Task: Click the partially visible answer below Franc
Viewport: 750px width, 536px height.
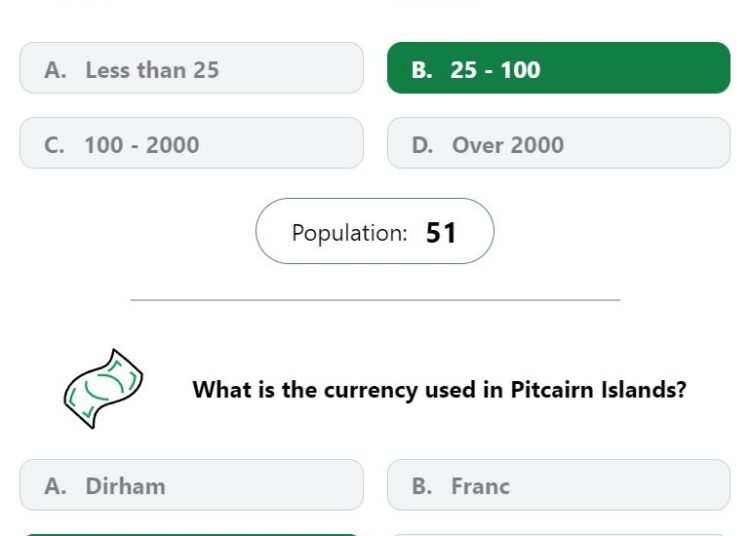Action: pos(559,535)
